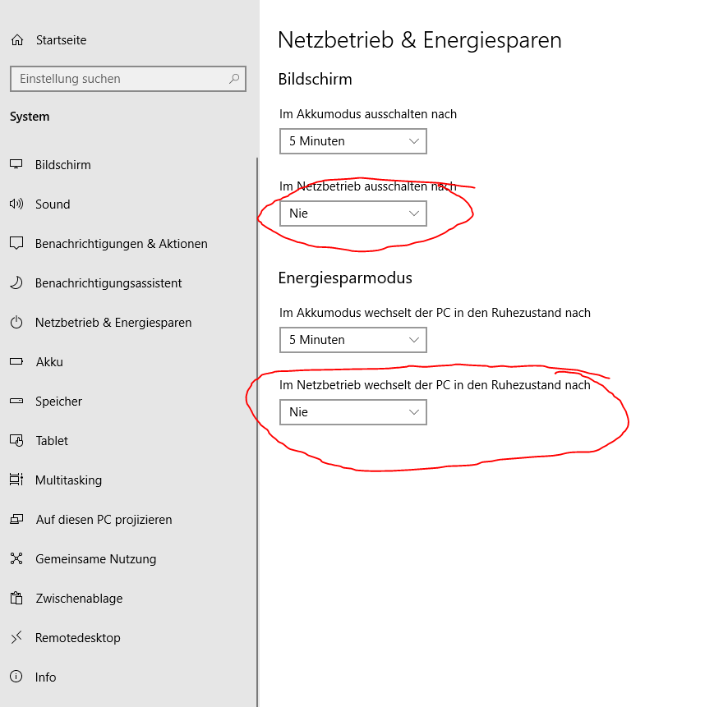
Task: Click the Startseite home icon
Action: point(17,40)
